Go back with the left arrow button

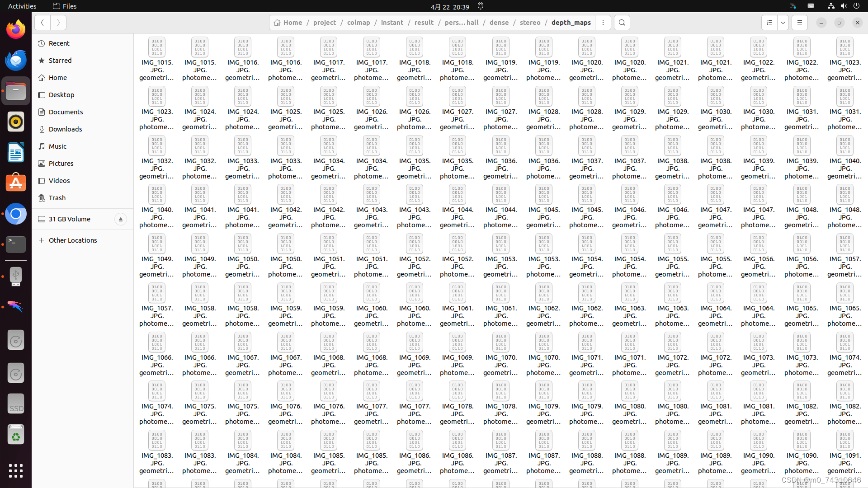(x=42, y=23)
